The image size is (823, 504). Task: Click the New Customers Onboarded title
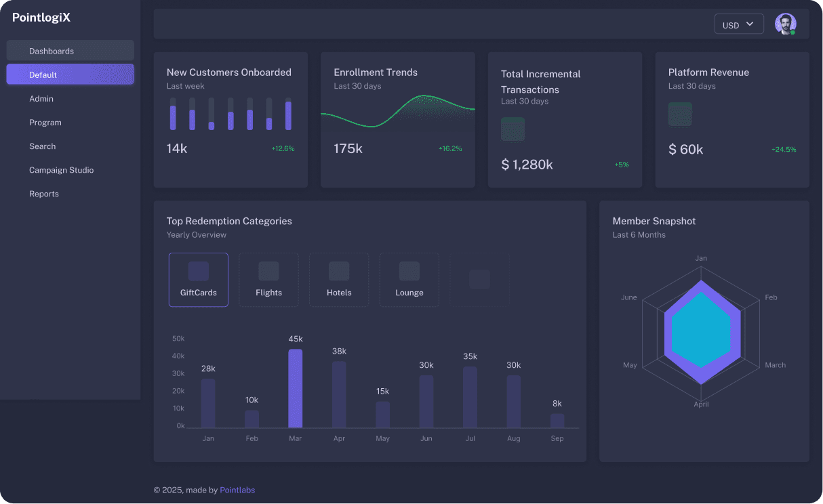pos(229,72)
